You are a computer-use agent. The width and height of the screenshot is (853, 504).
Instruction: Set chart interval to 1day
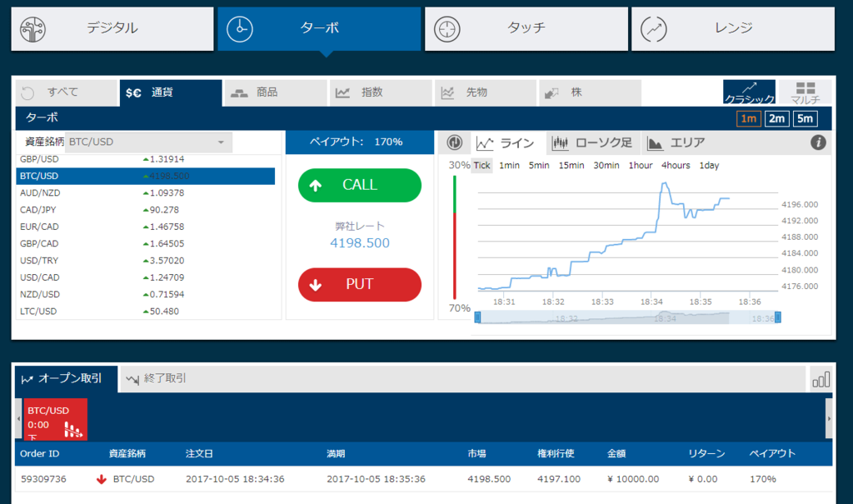710,166
